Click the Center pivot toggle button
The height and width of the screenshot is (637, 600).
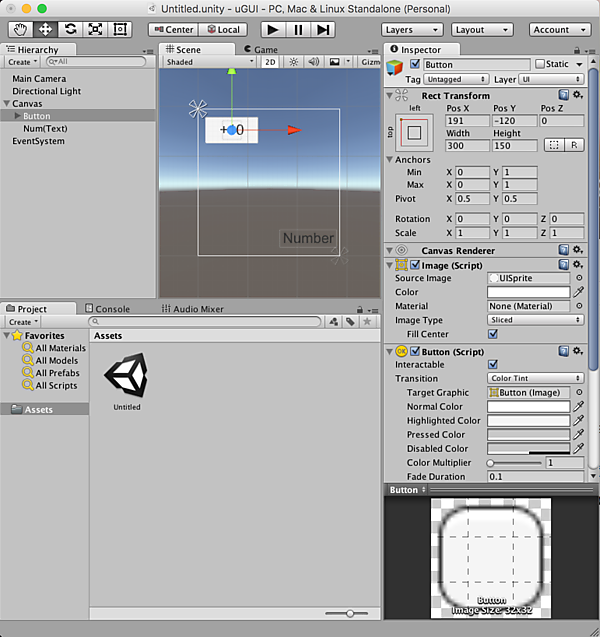click(174, 30)
